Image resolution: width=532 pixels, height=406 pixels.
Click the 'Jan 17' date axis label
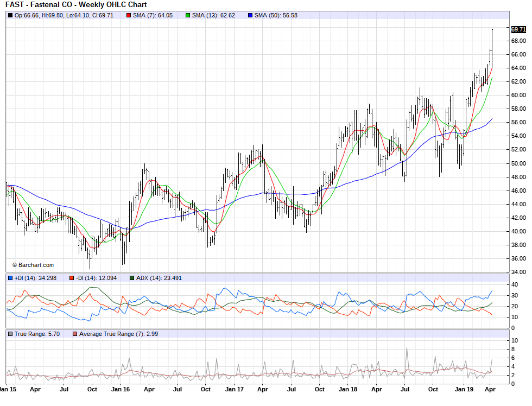235,389
